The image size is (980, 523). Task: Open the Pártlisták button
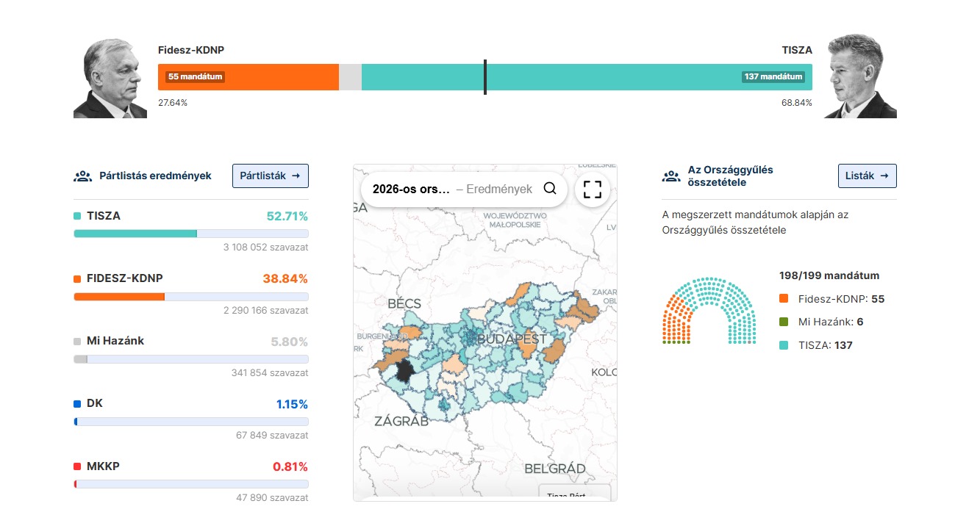(x=271, y=176)
